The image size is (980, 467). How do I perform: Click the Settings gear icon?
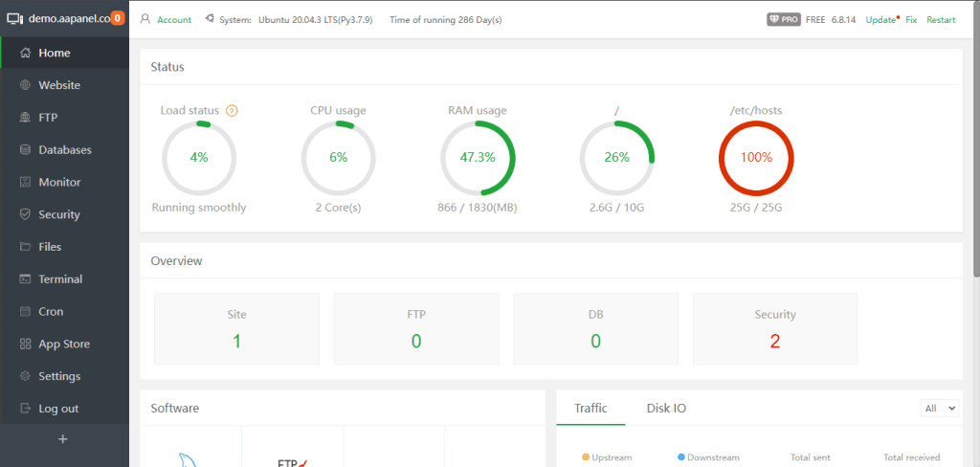[x=25, y=376]
